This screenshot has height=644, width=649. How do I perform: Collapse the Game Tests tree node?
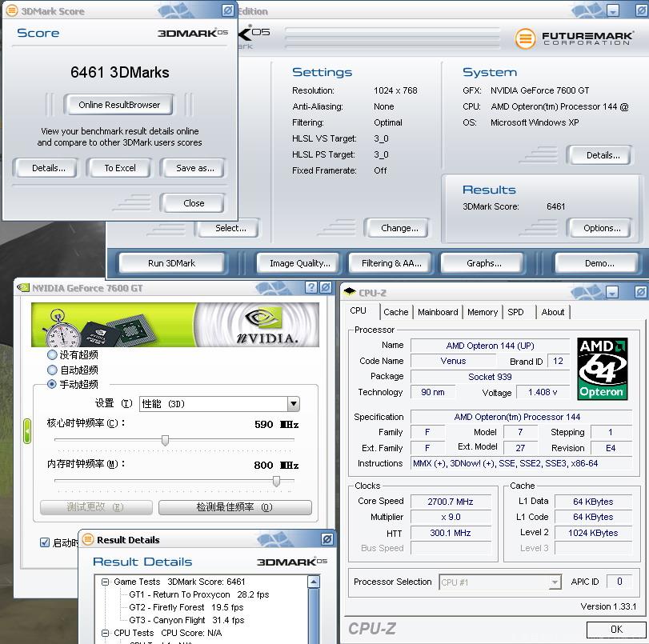tap(105, 582)
